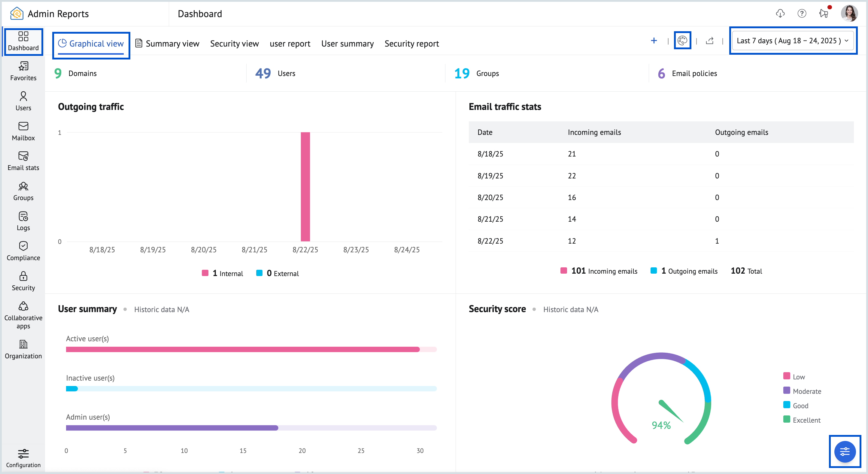This screenshot has width=868, height=474.
Task: Toggle Incoming emails in the traffic stats legend
Action: coord(599,271)
